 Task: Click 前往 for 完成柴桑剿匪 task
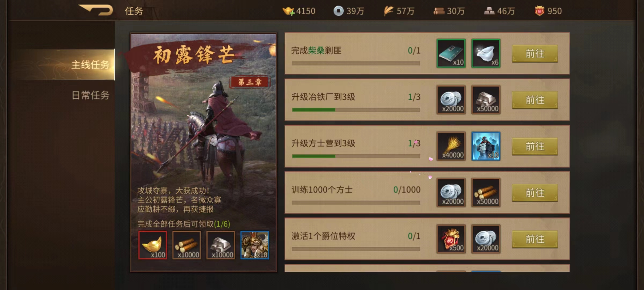click(535, 54)
